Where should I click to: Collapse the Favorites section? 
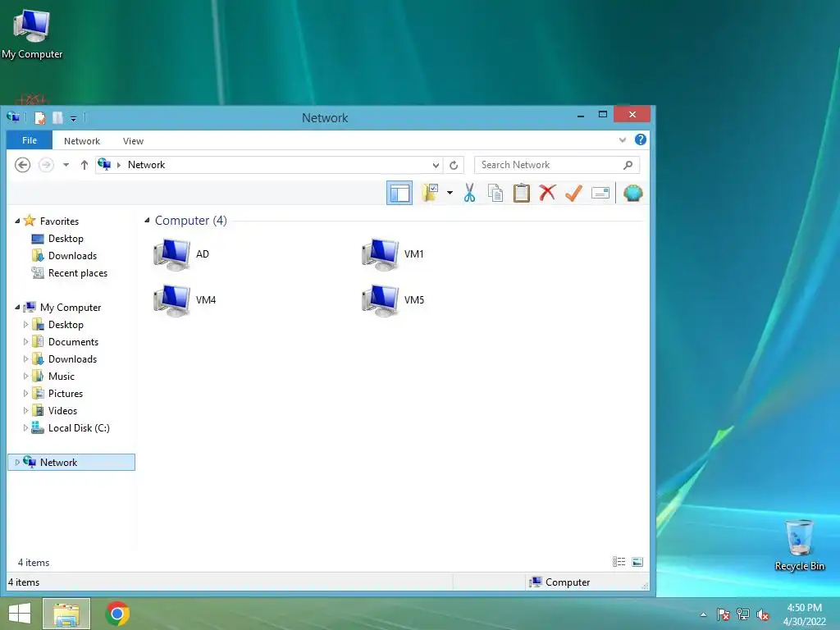coord(17,221)
